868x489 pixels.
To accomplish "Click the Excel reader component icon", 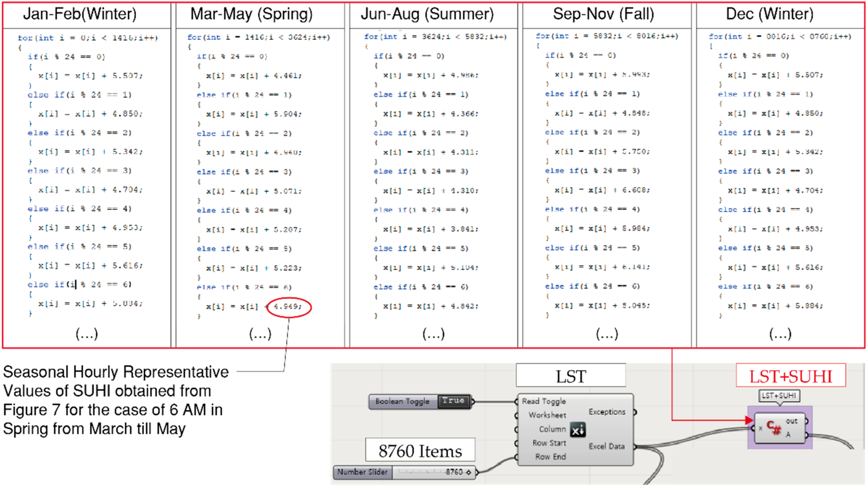I will 578,430.
